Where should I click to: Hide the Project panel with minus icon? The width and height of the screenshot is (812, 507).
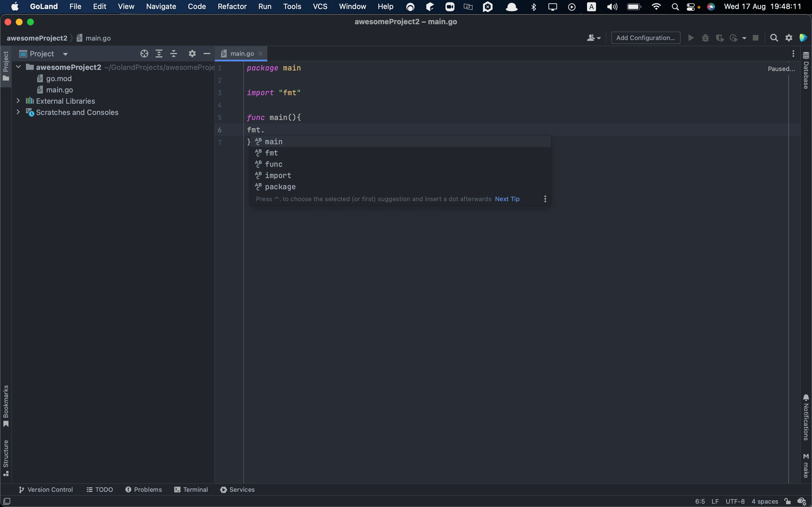click(207, 54)
